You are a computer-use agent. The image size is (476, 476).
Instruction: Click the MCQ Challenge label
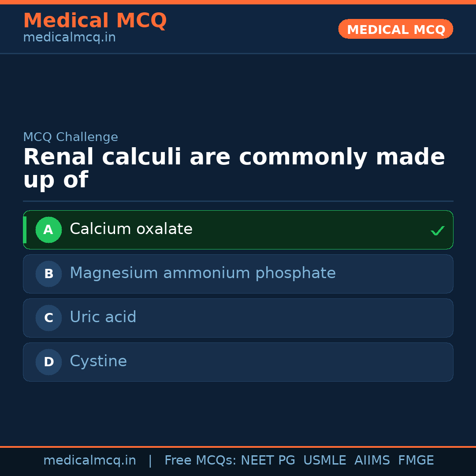click(x=71, y=137)
